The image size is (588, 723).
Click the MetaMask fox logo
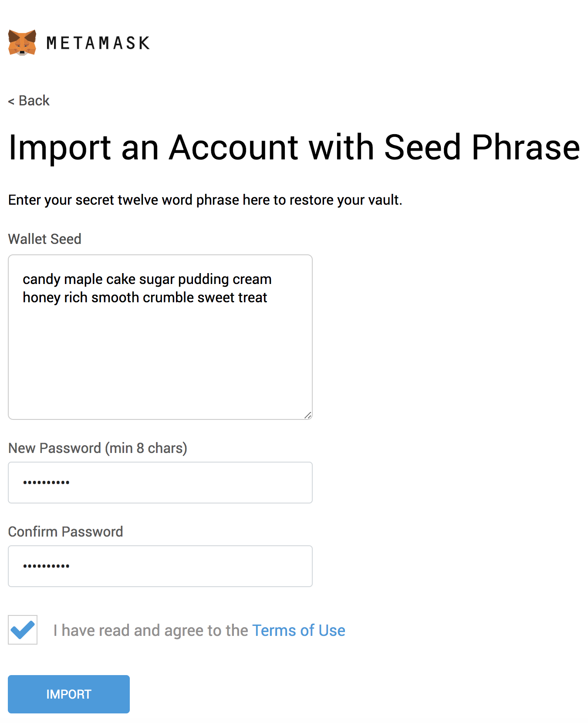coord(22,42)
